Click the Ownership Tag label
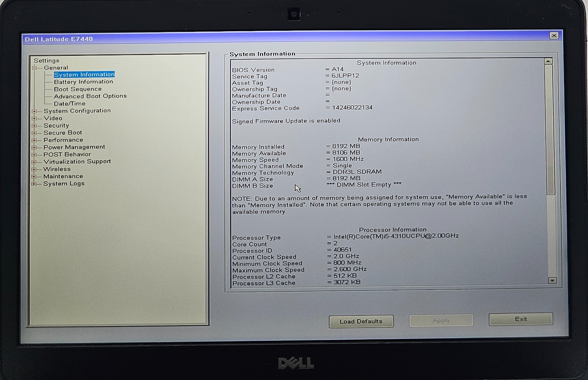 pos(255,89)
